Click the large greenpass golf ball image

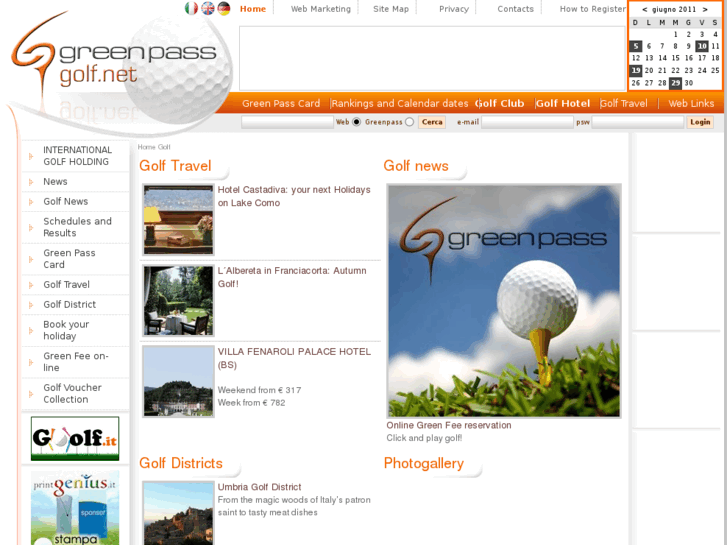504,301
